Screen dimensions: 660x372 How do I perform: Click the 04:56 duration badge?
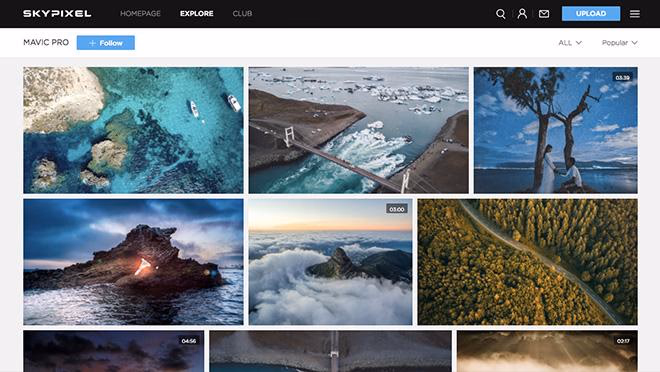point(189,341)
